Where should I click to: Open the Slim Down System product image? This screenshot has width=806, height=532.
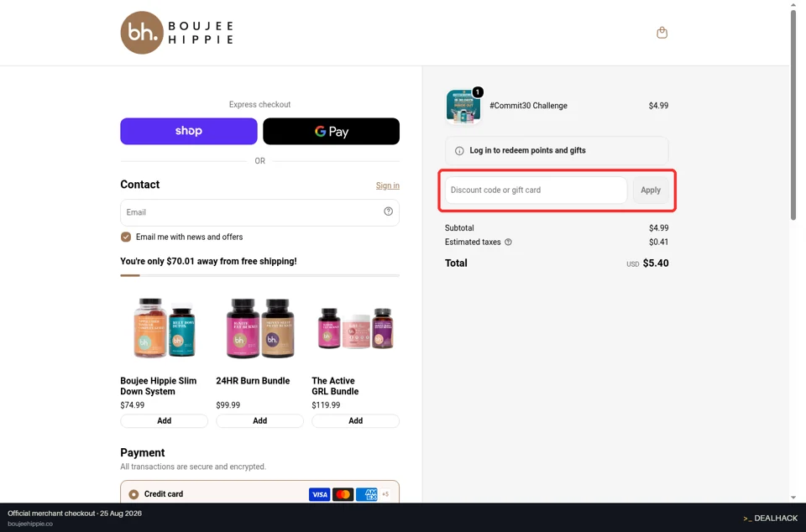pos(164,328)
